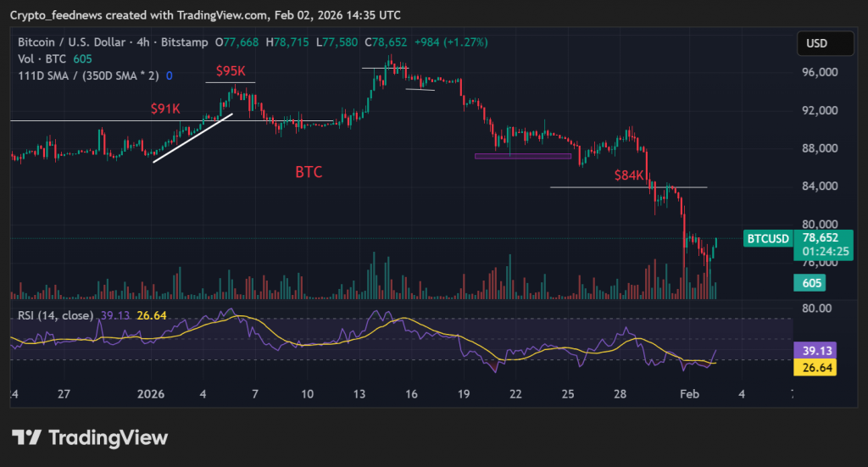Click the yellow 26.64 RSI axis label
Viewport: 868px width, 467px height.
pos(816,367)
